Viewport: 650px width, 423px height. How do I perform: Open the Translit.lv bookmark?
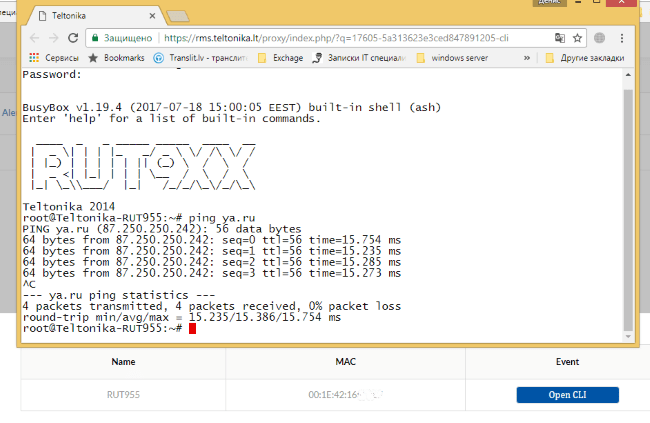[198, 58]
